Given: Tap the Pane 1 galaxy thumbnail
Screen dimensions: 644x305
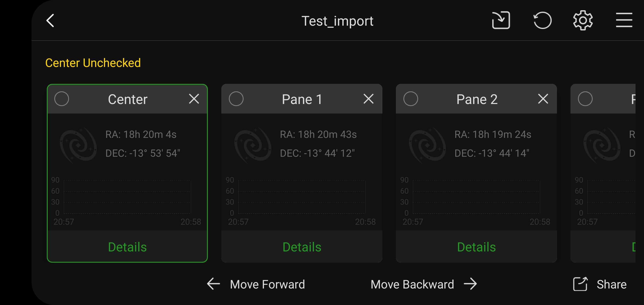Looking at the screenshot, I should (x=253, y=145).
